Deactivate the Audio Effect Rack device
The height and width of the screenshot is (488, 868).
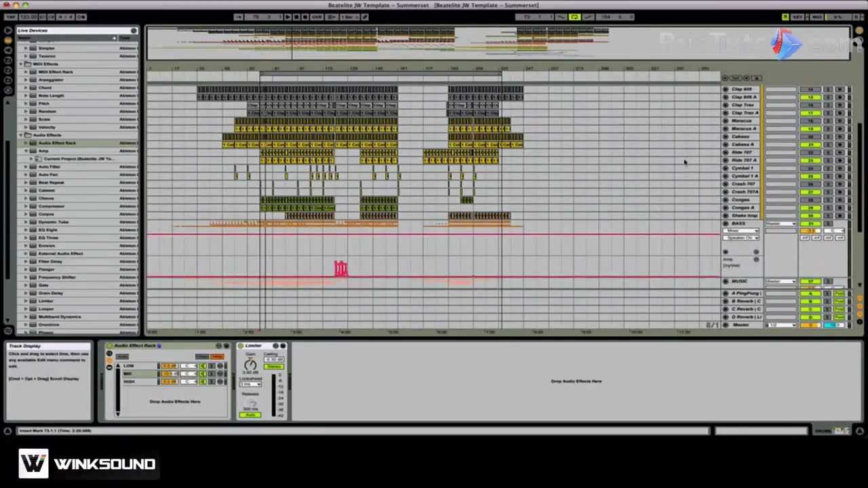tap(109, 346)
